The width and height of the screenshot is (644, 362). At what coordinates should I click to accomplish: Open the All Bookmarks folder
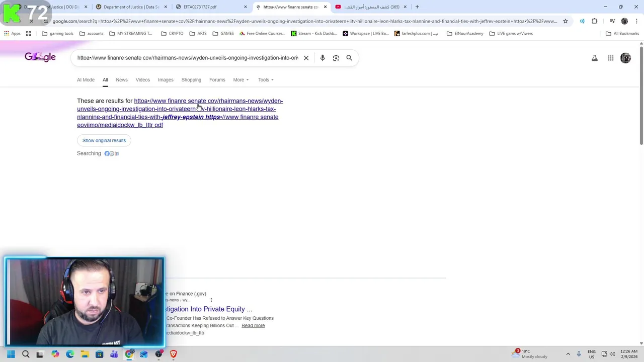coord(622,34)
